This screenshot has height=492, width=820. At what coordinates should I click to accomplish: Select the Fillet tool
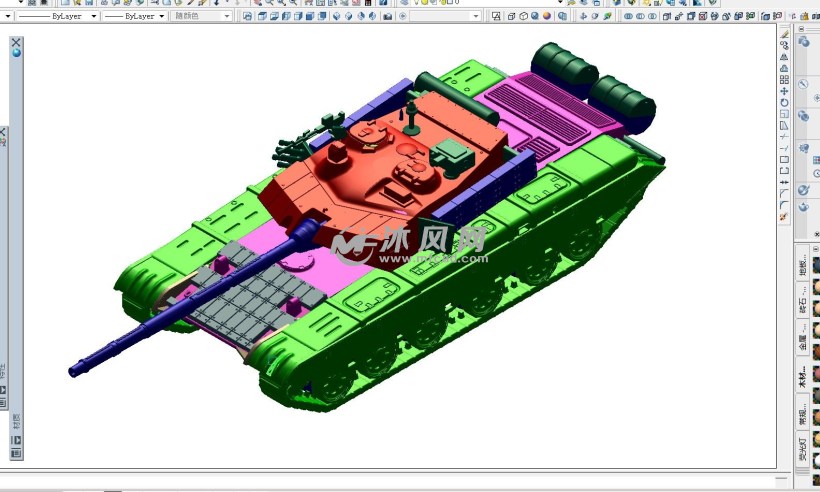tap(784, 205)
